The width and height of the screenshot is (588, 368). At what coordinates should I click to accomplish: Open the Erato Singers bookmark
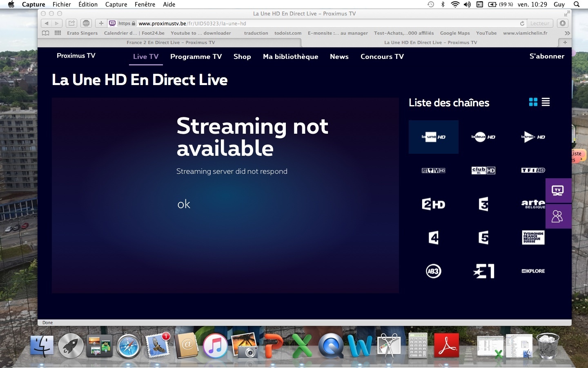point(82,33)
